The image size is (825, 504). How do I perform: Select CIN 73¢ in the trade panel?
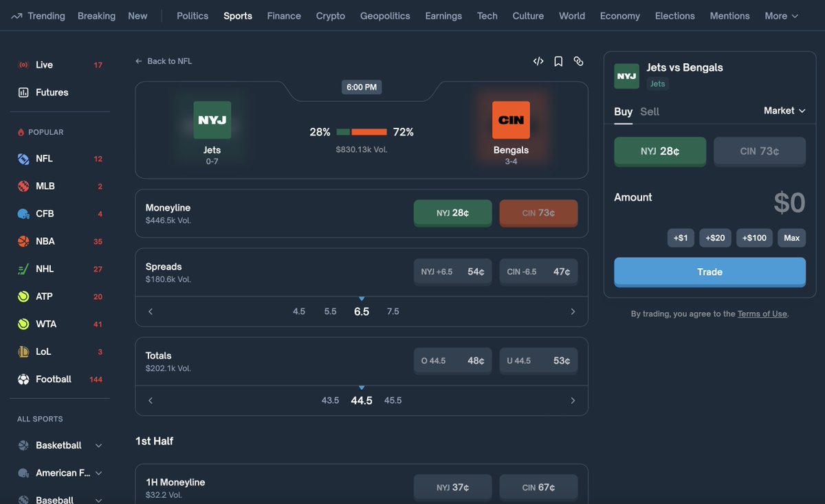point(760,151)
